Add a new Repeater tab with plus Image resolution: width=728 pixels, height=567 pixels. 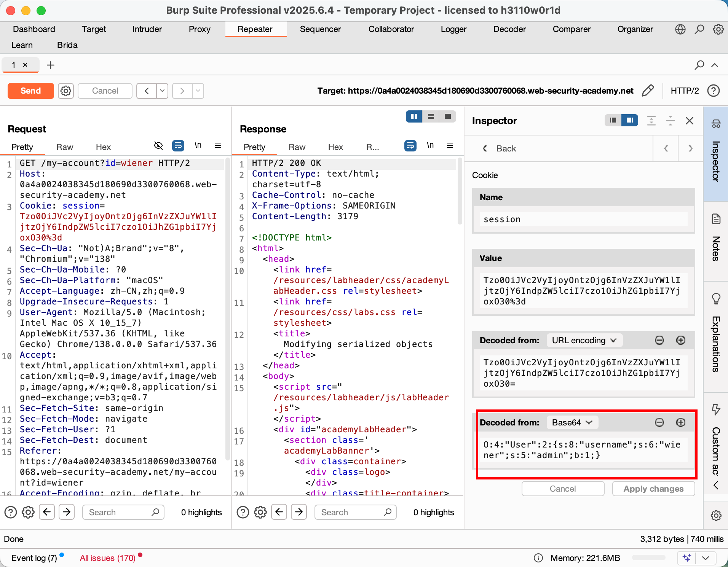[x=51, y=65]
